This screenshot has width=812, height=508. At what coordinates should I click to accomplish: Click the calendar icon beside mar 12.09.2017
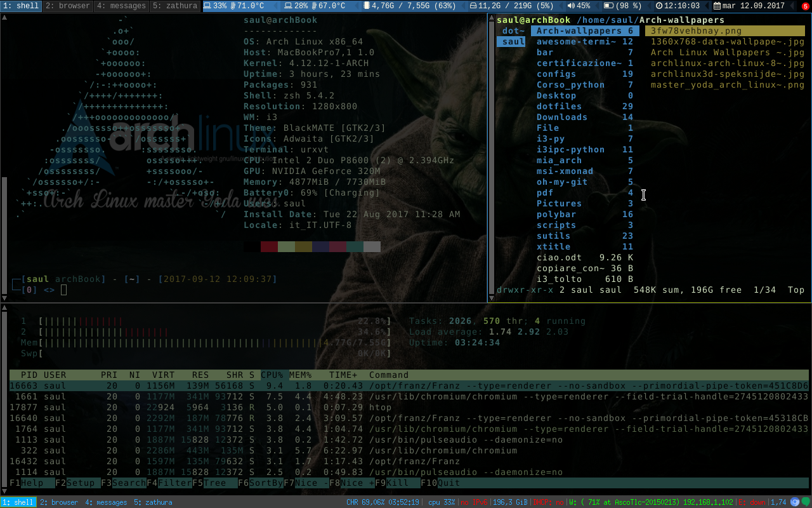click(717, 6)
